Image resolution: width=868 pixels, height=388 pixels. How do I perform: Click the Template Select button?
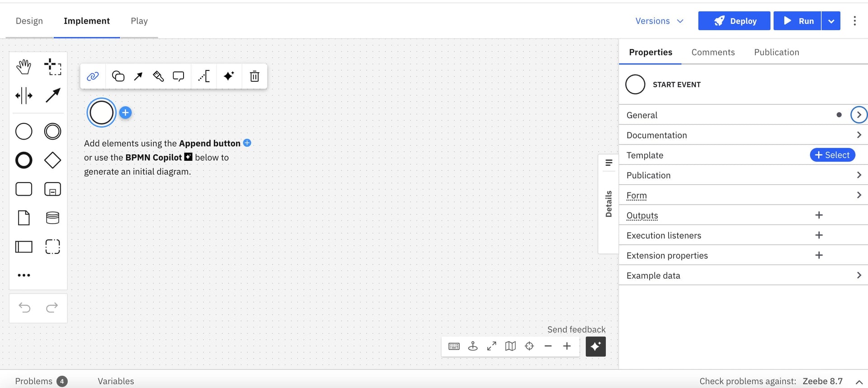point(832,155)
